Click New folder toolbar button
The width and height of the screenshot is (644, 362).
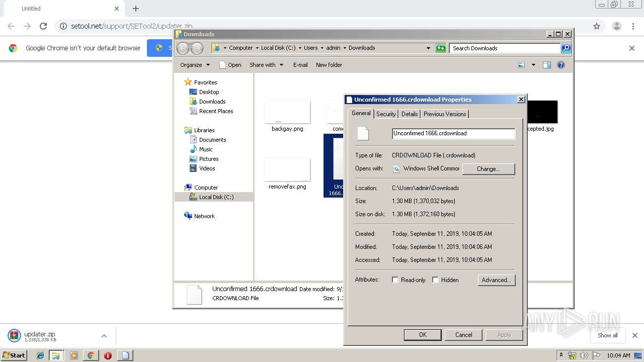[x=329, y=65]
